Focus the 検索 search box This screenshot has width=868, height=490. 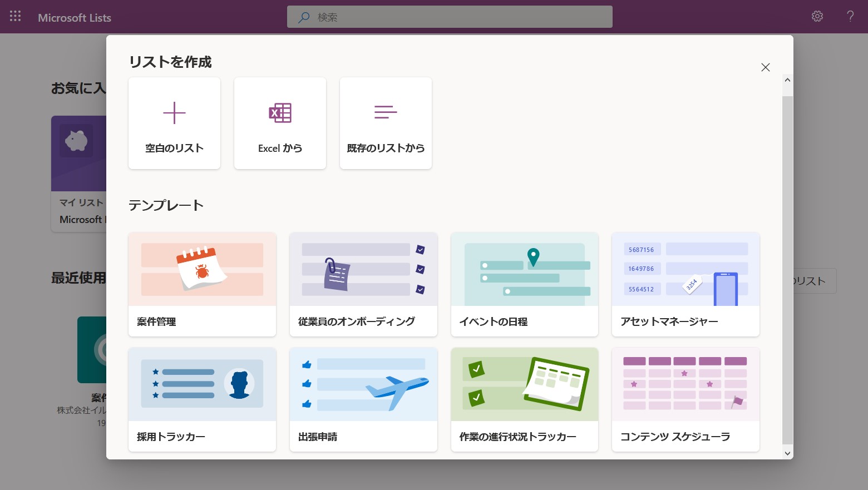[450, 17]
